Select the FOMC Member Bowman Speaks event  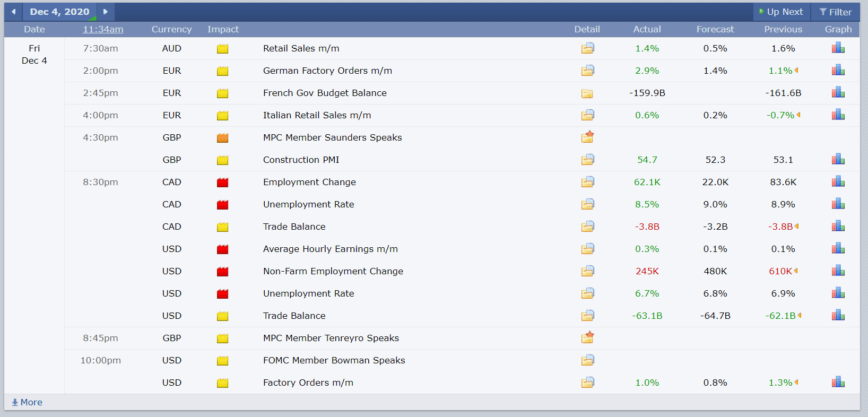pos(334,360)
